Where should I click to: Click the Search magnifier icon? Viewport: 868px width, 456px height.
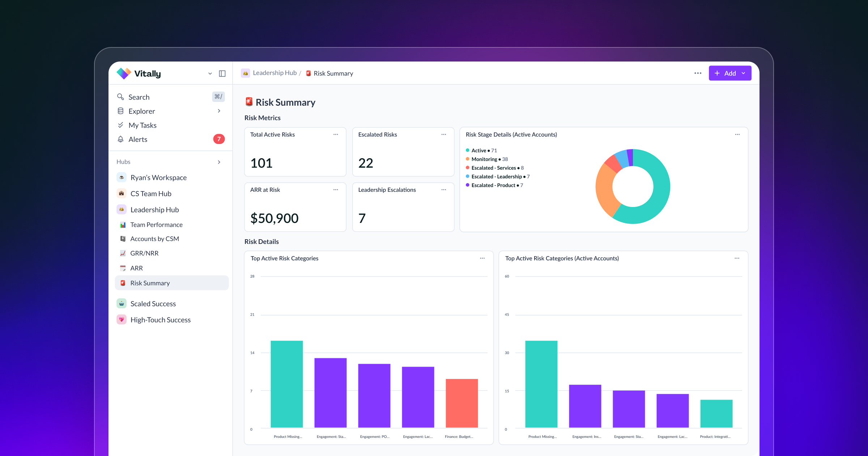pos(120,97)
